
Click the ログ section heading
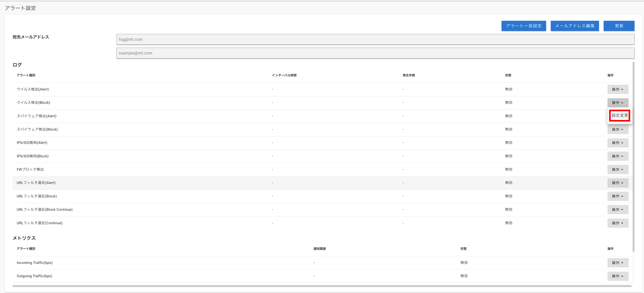17,65
